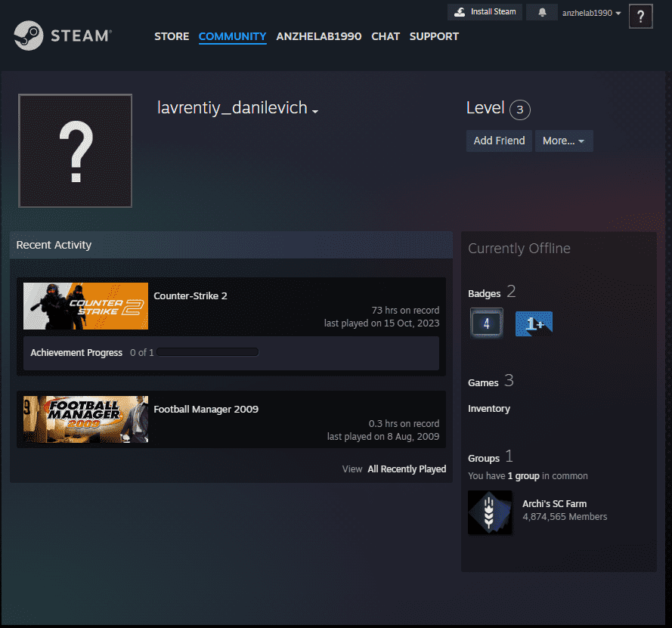Open the Counter-Strike 2 banner image
The height and width of the screenshot is (628, 672).
click(85, 305)
